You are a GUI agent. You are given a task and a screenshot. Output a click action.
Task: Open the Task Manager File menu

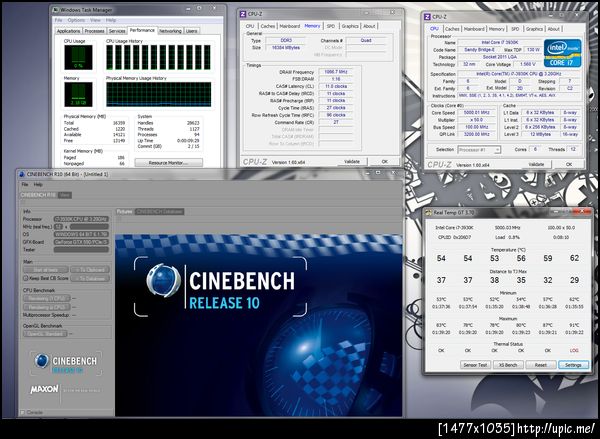coord(59,20)
